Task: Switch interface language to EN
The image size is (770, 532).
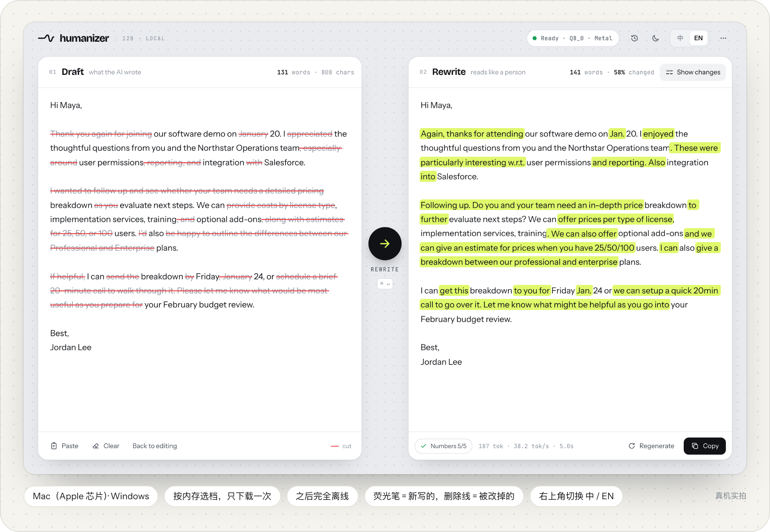Action: pyautogui.click(x=698, y=38)
